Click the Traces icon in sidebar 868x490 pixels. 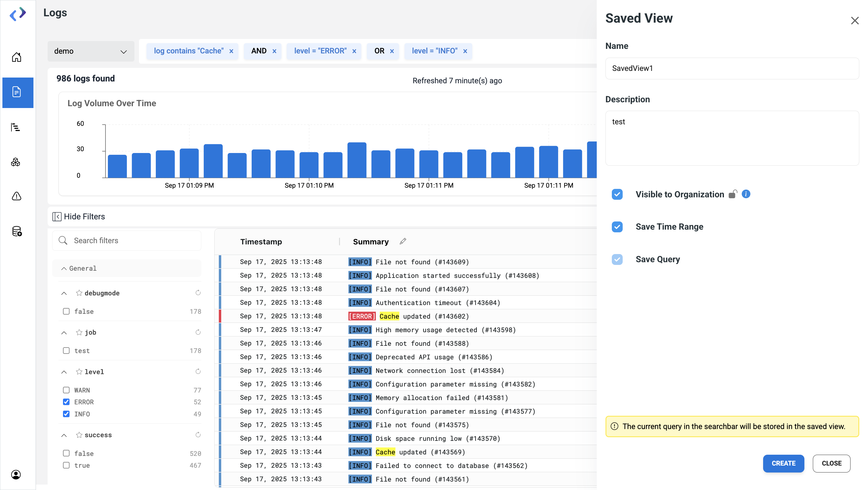[x=15, y=127]
